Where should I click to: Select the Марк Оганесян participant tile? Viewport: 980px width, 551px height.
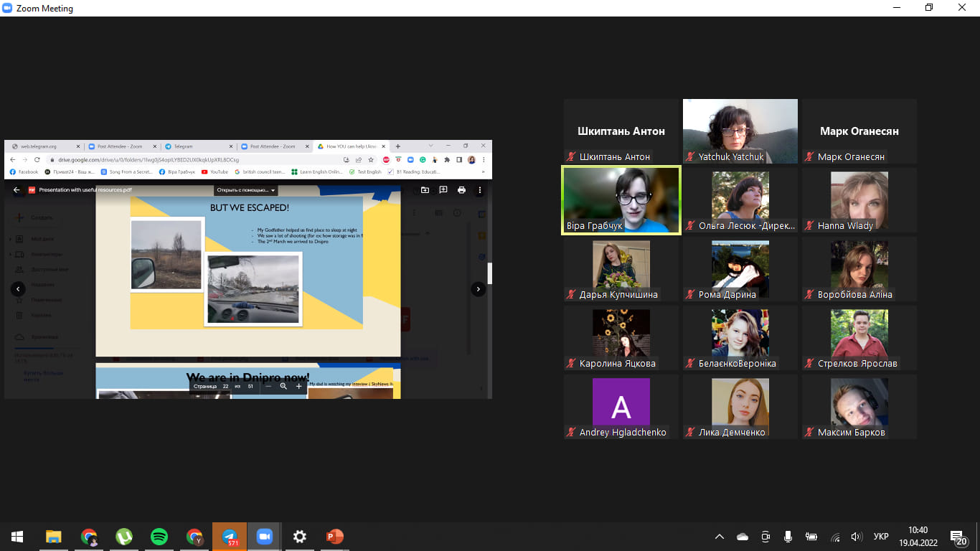(859, 131)
